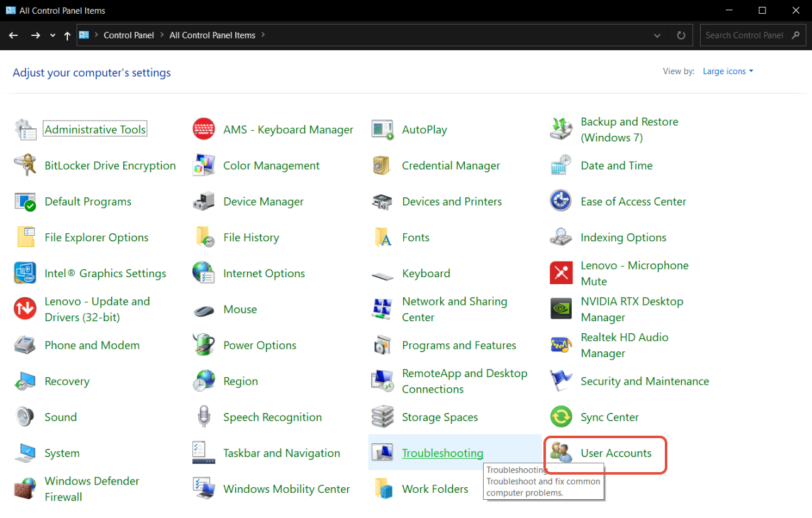
Task: Open the Security and Maintenance link
Action: coord(645,381)
